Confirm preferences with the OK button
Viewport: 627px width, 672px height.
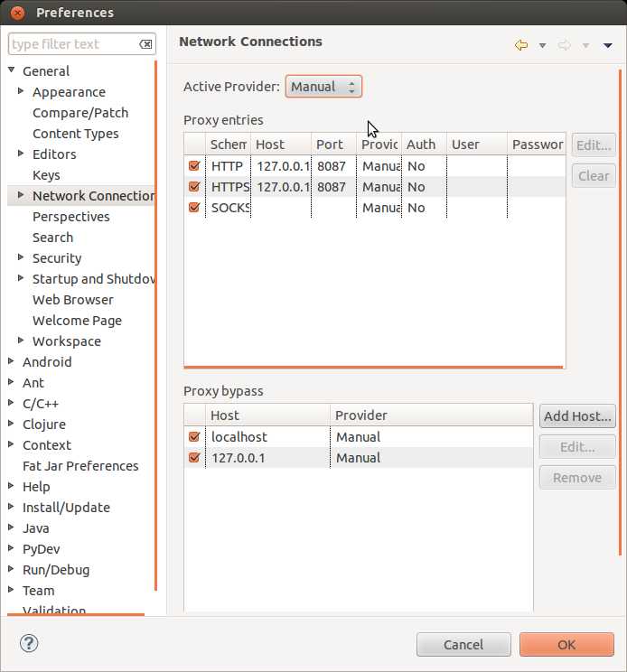pos(566,645)
